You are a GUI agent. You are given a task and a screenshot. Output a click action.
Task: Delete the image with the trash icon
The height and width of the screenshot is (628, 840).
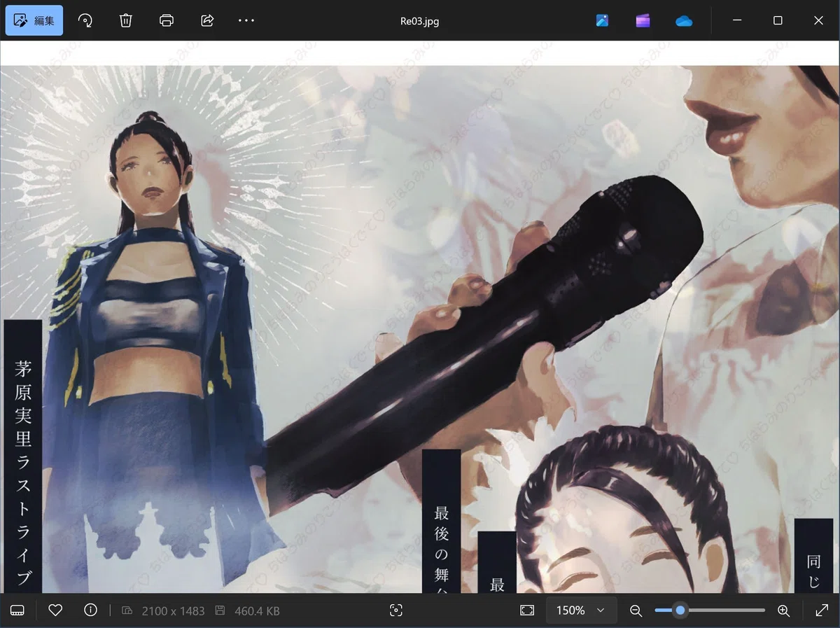click(x=125, y=20)
